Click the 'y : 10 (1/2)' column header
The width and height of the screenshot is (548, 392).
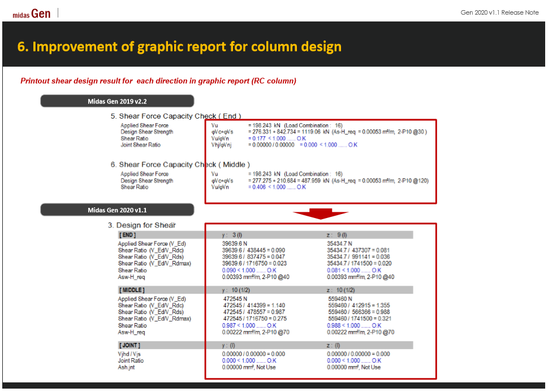[236, 290]
